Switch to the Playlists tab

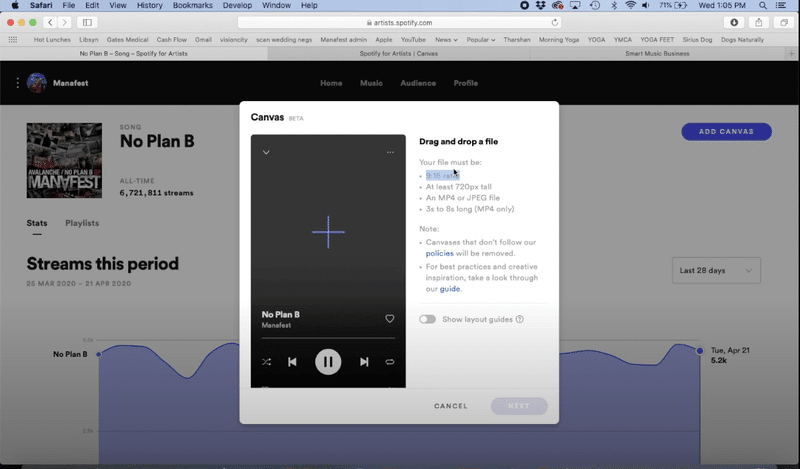82,223
